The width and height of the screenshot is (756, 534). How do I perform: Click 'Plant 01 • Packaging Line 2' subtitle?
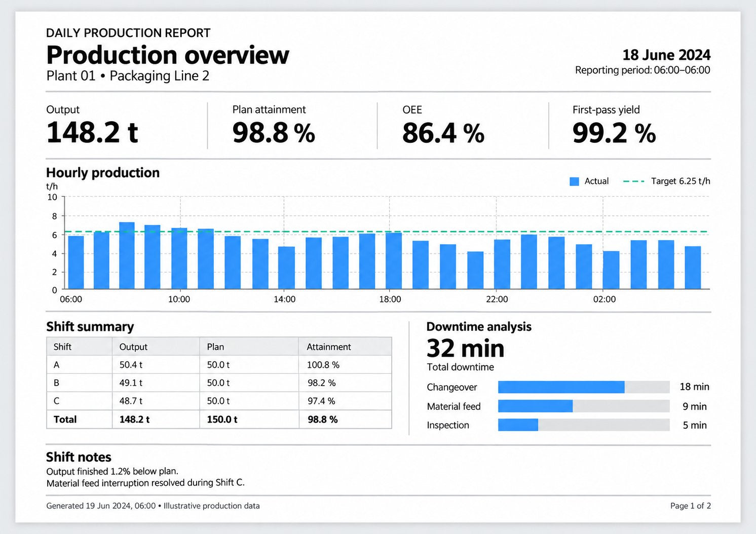point(128,76)
